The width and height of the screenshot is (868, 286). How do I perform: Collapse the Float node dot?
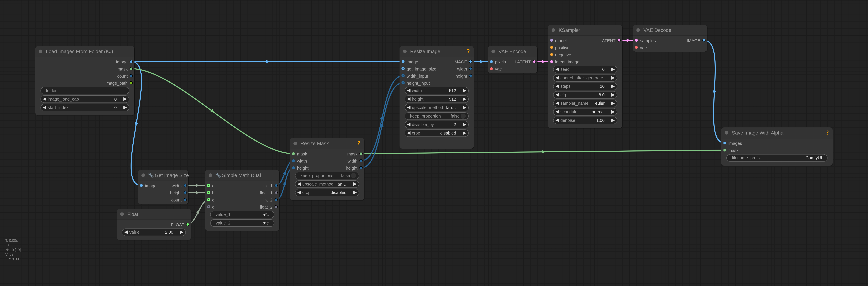click(122, 214)
